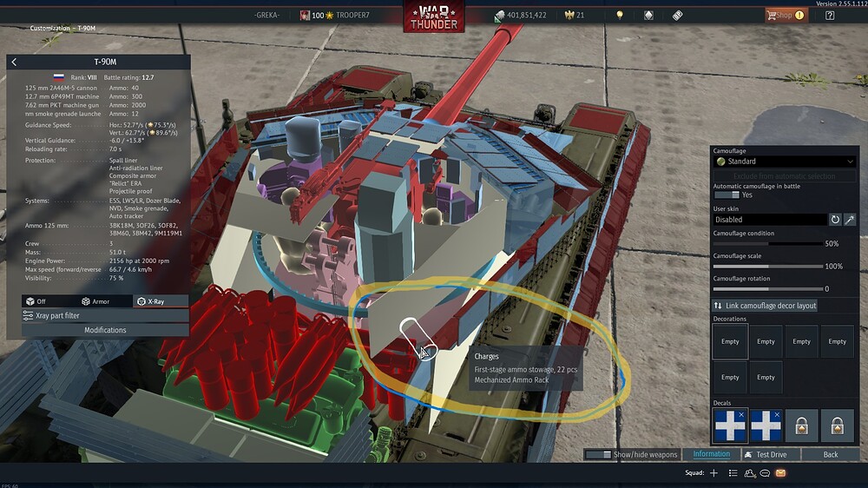Screen dimensions: 868x488
Task: Add a squad member with plus icon
Action: click(713, 473)
